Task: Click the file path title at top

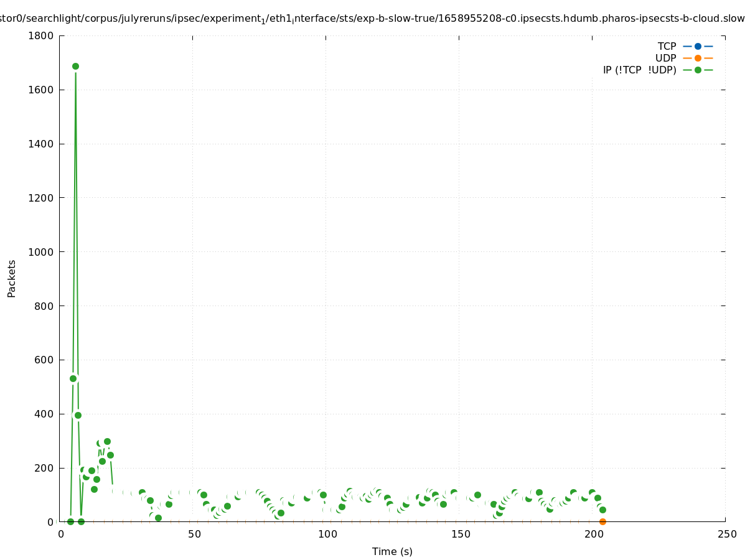Action: point(372,19)
